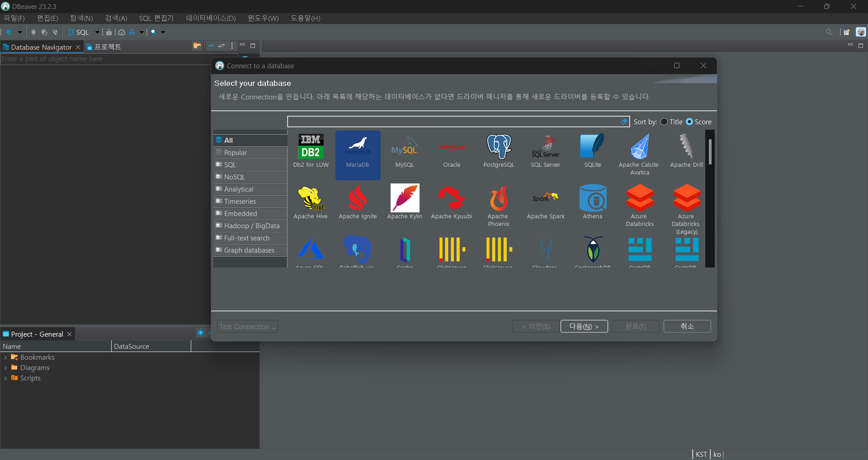
Task: Expand the Scripts folder
Action: pos(5,378)
